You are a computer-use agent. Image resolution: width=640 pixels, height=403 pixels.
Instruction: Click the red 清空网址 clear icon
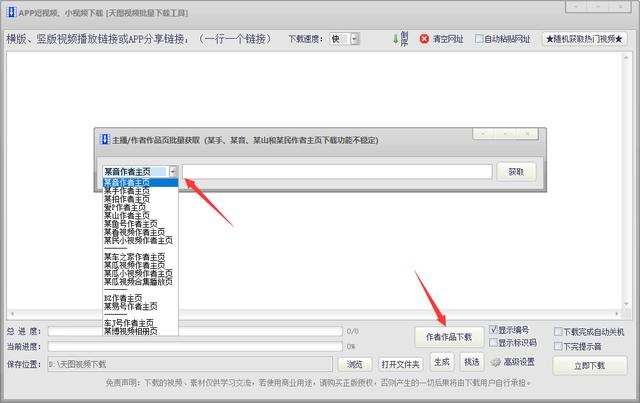click(424, 39)
